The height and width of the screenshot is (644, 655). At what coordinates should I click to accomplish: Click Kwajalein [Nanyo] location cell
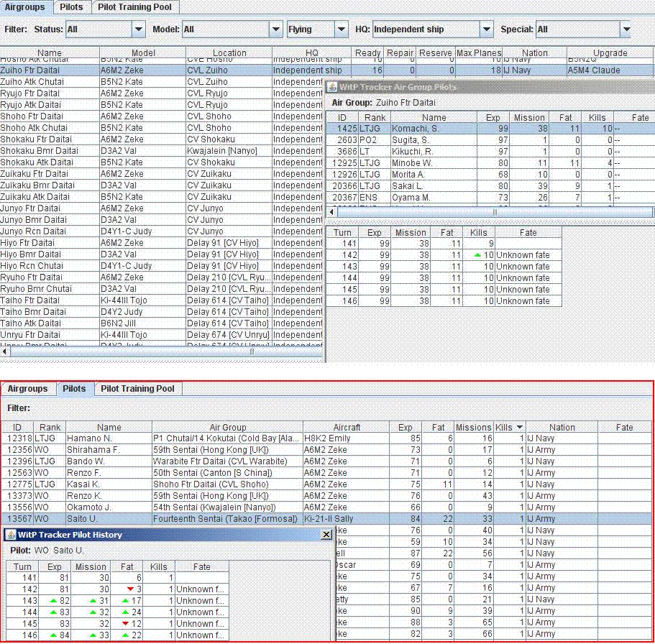point(229,151)
